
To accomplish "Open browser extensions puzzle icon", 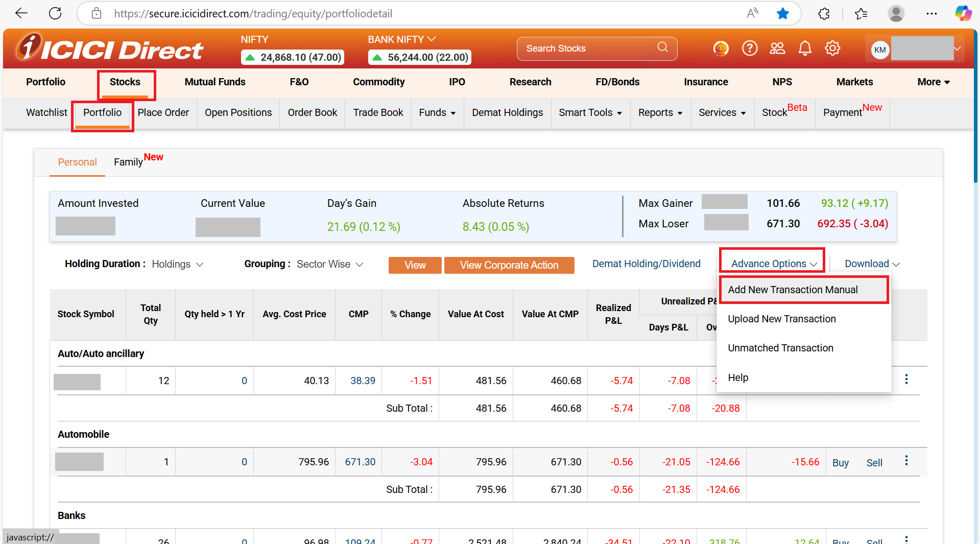I will point(824,14).
